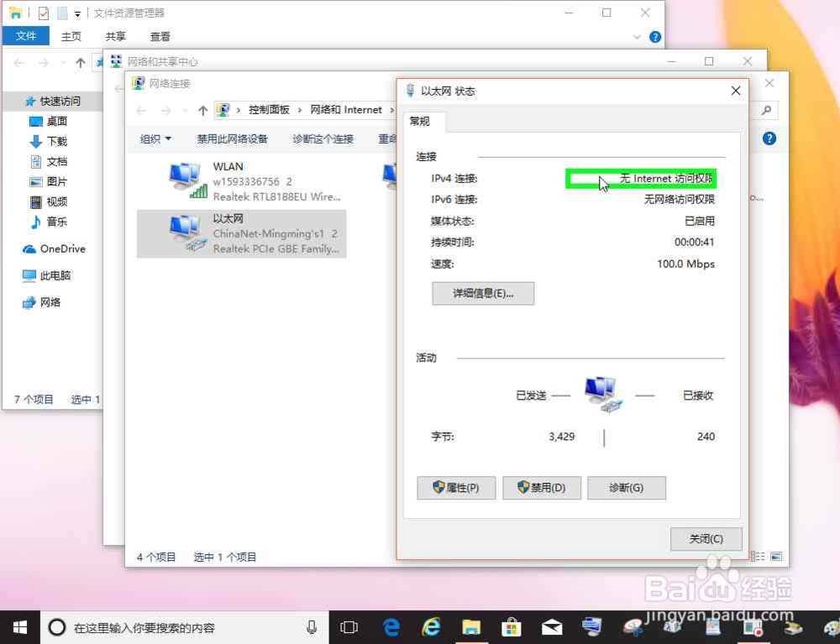Click 诊断这个连接 in the toolbar

(323, 139)
